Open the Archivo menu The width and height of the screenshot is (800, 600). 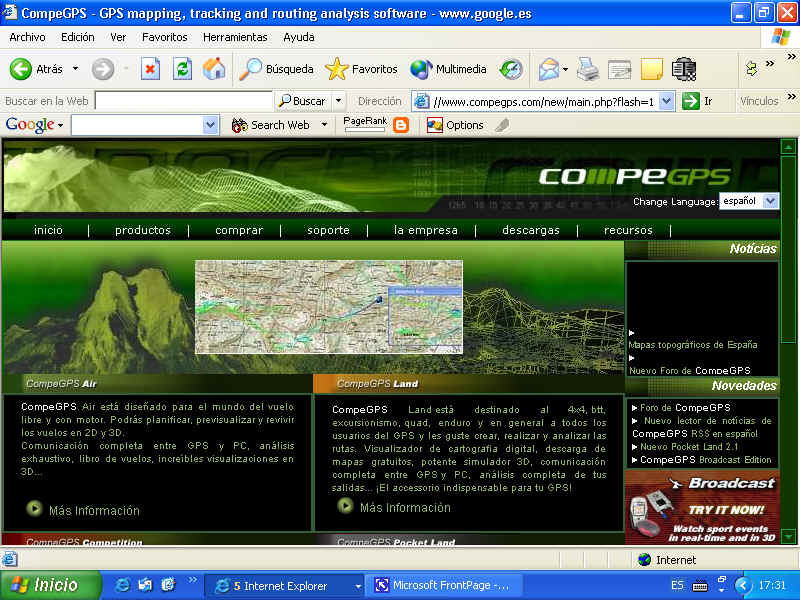click(x=28, y=37)
